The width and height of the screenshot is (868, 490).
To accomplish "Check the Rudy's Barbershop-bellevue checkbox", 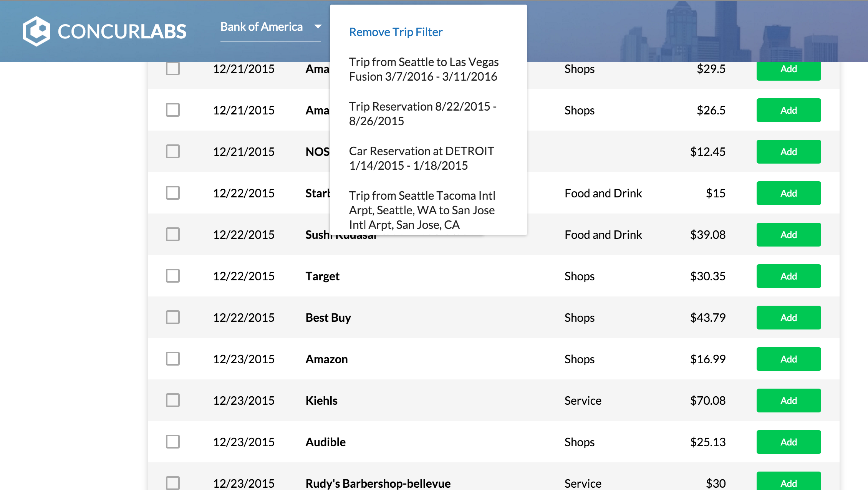I will click(173, 483).
